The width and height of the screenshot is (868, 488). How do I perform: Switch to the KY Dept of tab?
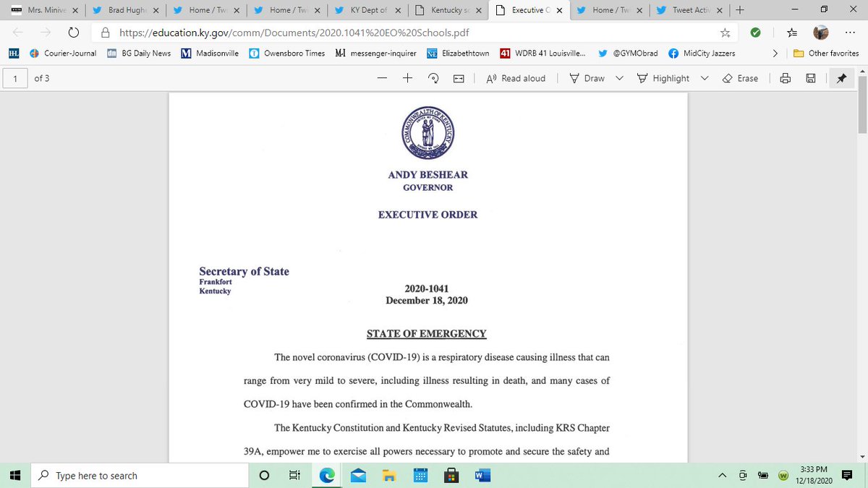[367, 10]
